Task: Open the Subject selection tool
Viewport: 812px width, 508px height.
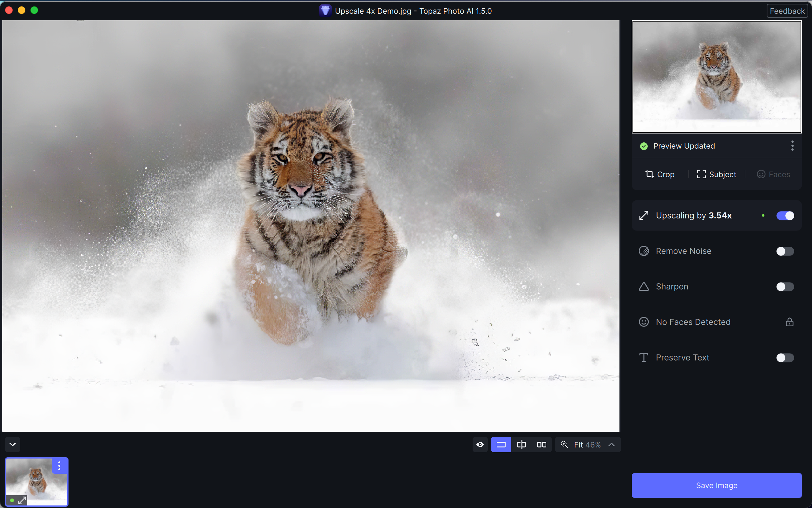Action: tap(717, 174)
